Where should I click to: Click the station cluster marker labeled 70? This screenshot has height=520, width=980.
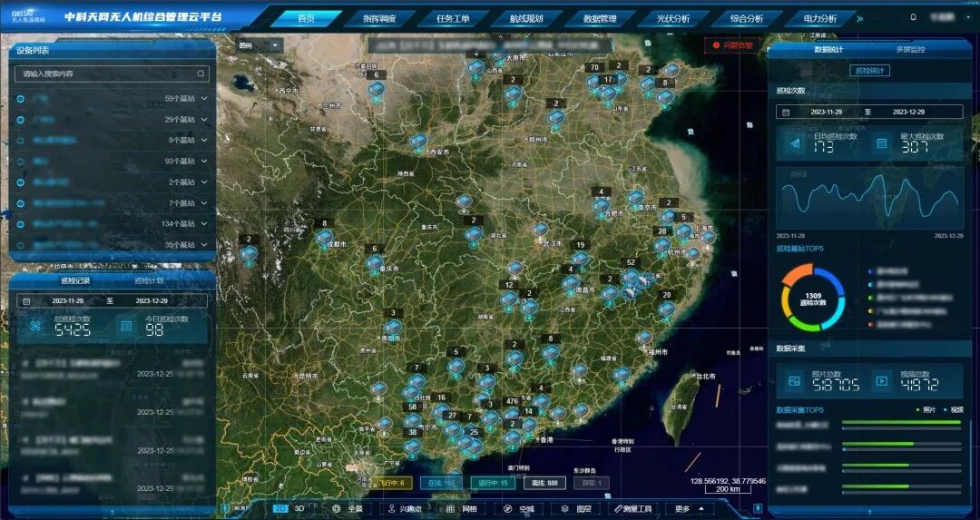(593, 82)
